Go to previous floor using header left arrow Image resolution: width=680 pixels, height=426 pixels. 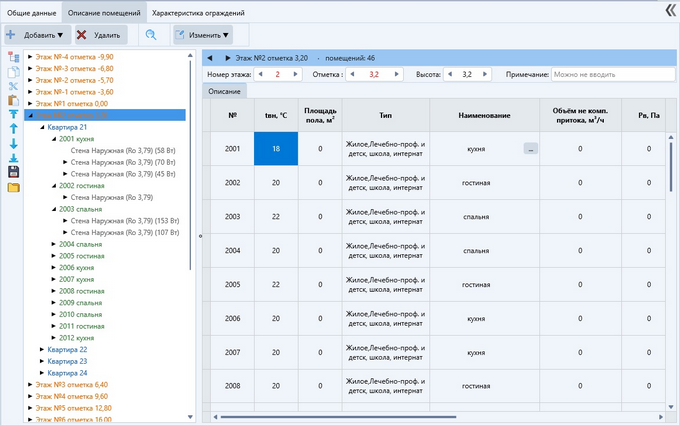pyautogui.click(x=210, y=58)
